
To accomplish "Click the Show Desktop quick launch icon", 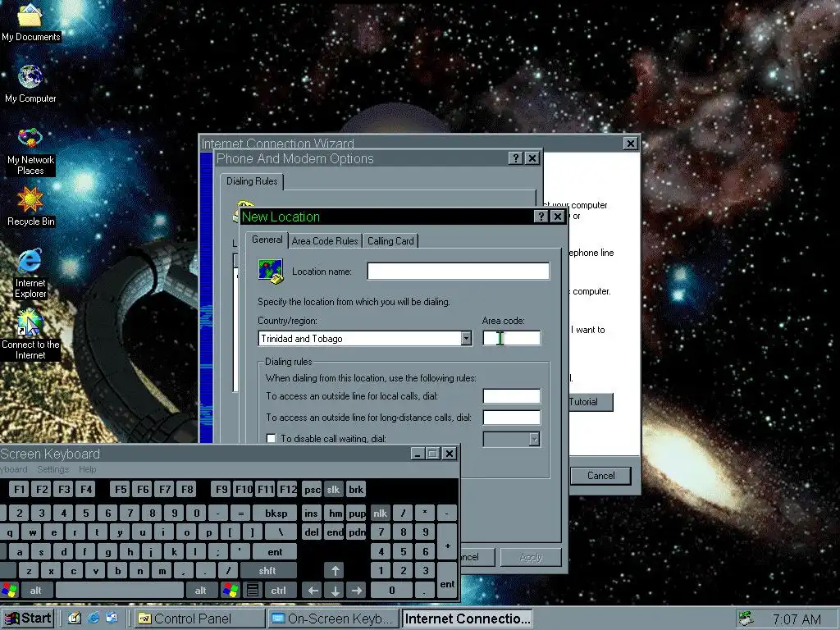I will point(75,619).
